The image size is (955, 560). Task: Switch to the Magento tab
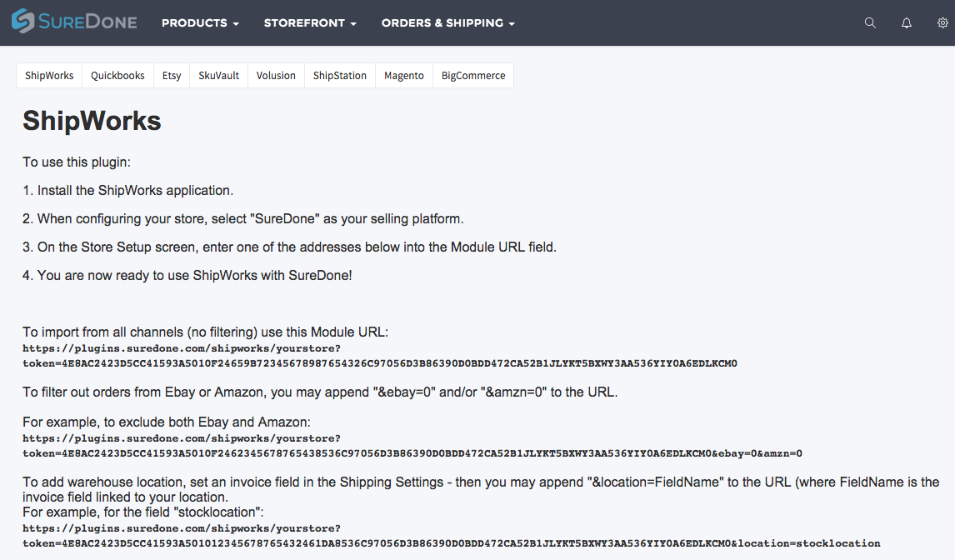coord(404,76)
